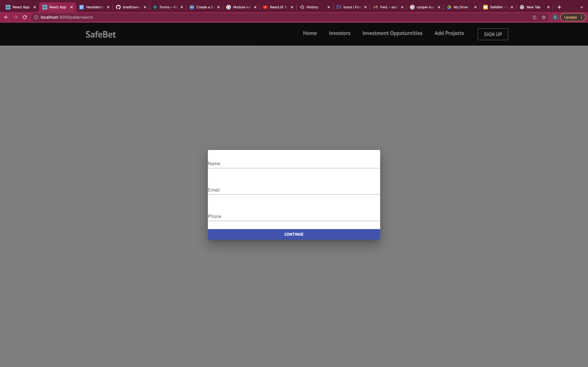Bookmark this page using the star icon

544,17
